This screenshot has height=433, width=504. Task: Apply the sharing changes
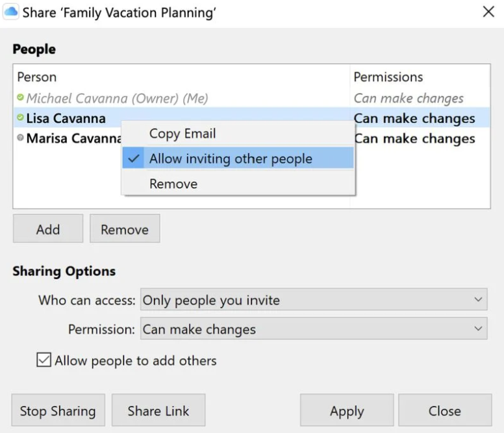click(x=347, y=411)
